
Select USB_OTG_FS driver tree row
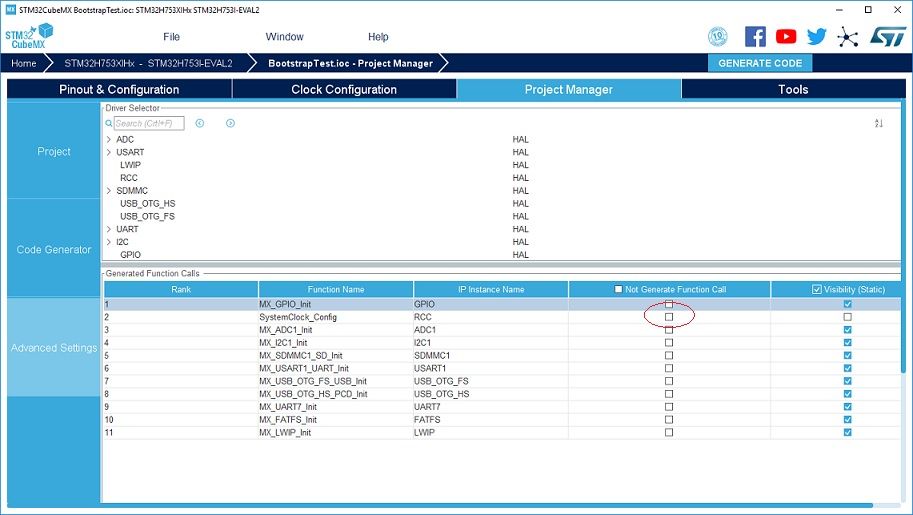click(147, 216)
